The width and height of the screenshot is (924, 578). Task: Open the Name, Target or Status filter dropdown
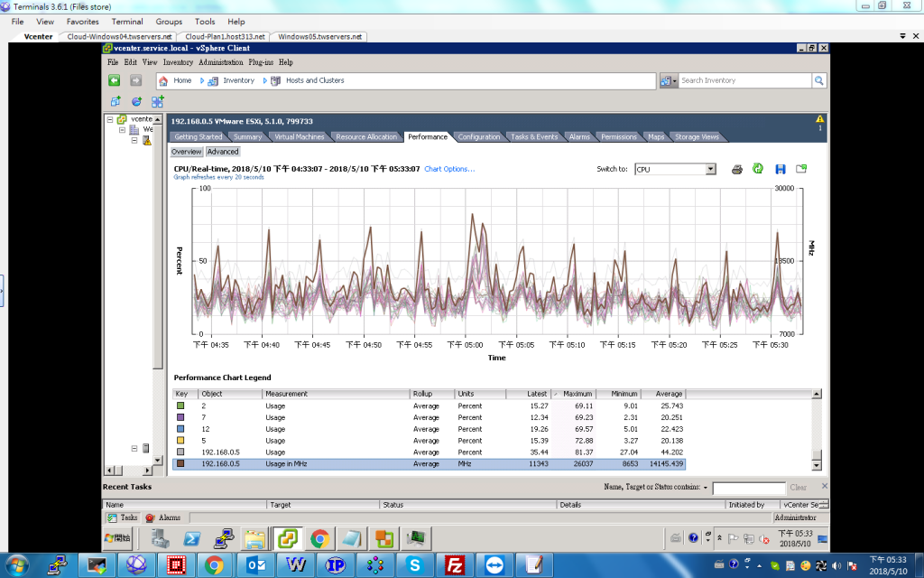[706, 488]
